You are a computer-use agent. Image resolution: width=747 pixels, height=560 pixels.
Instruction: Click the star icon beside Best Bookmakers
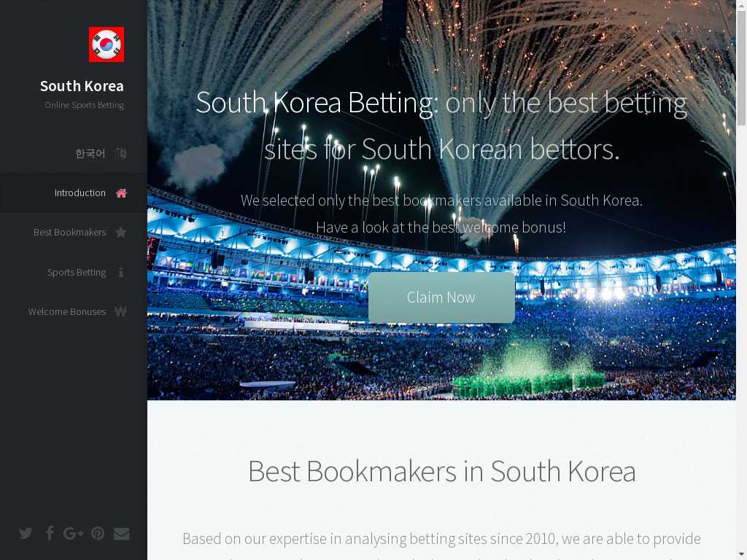coord(121,233)
